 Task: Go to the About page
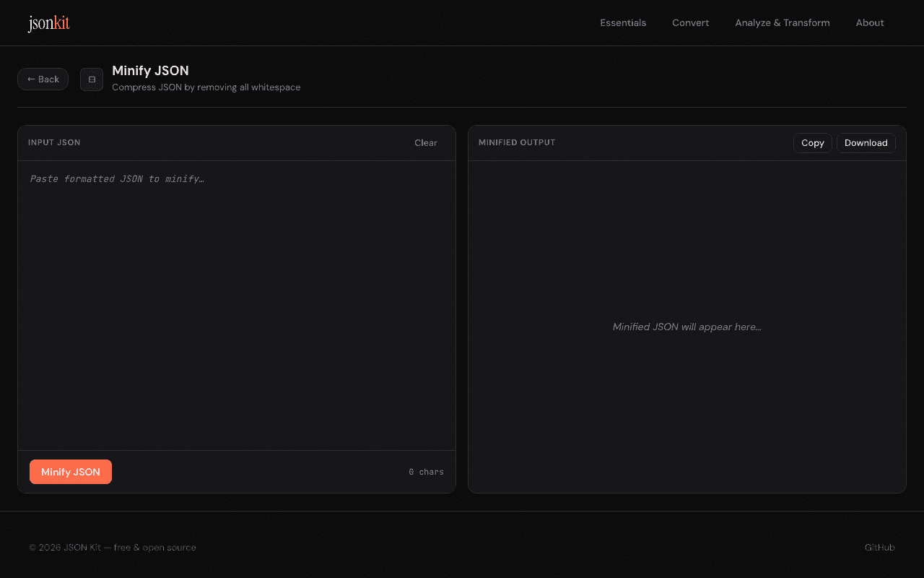(x=870, y=23)
